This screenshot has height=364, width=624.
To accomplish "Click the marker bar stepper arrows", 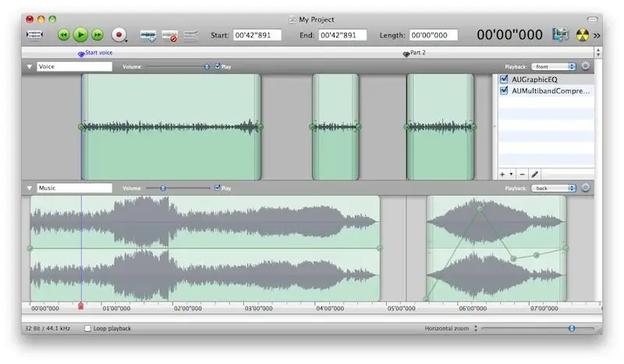I will click(x=598, y=52).
